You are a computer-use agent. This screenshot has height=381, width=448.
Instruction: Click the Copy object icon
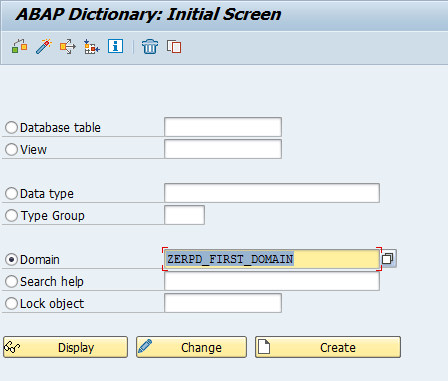coord(174,46)
